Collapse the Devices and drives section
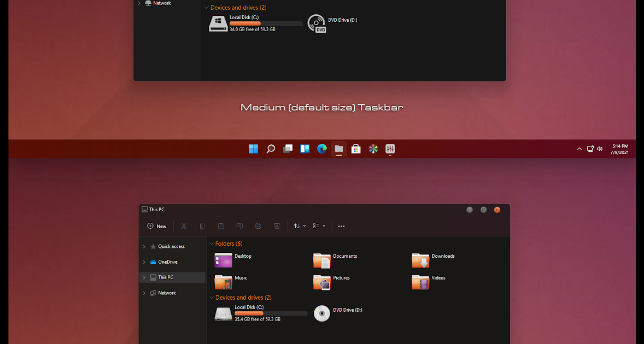This screenshot has width=644, height=344. [212, 298]
